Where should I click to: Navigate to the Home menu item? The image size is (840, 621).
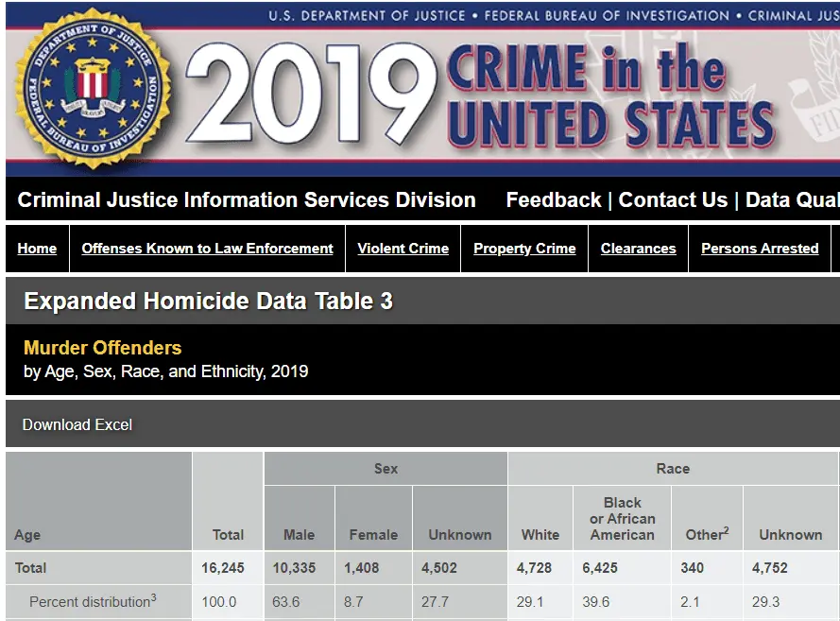pyautogui.click(x=37, y=249)
